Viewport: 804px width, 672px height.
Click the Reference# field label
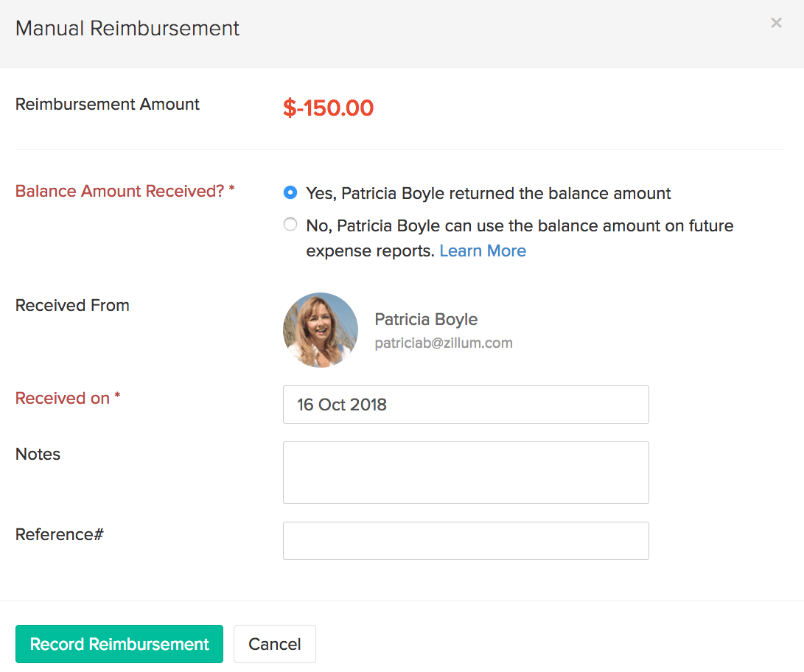click(x=59, y=534)
